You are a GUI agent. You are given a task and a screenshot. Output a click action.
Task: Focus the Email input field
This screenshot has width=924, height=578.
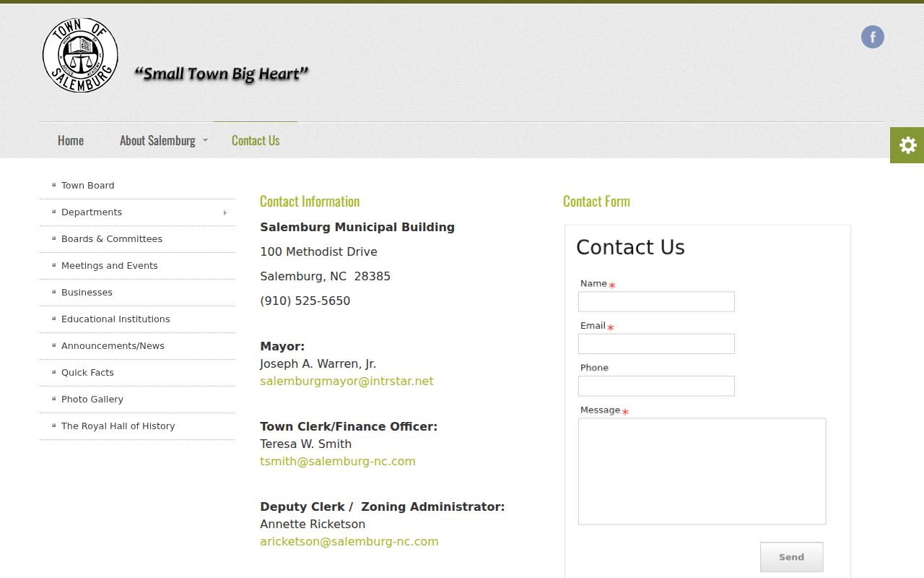(x=656, y=344)
